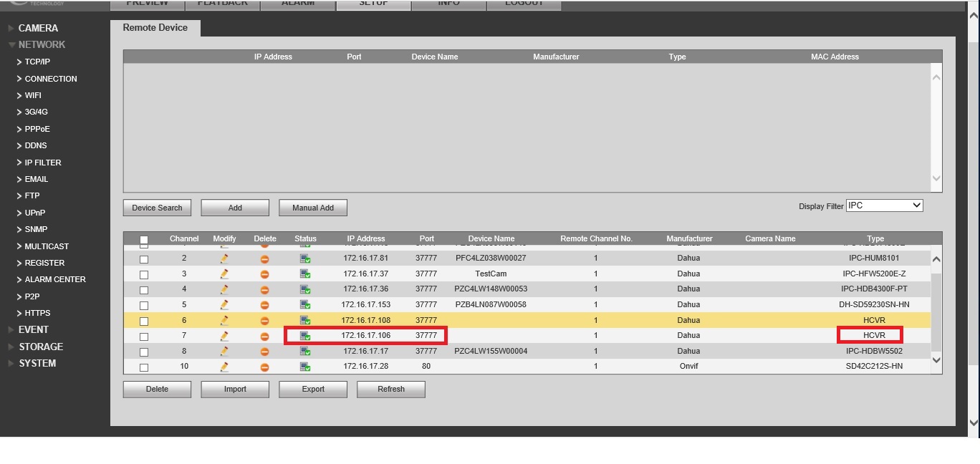Select the Remote Device tab
Image resolution: width=980 pixels, height=464 pixels.
pyautogui.click(x=155, y=28)
